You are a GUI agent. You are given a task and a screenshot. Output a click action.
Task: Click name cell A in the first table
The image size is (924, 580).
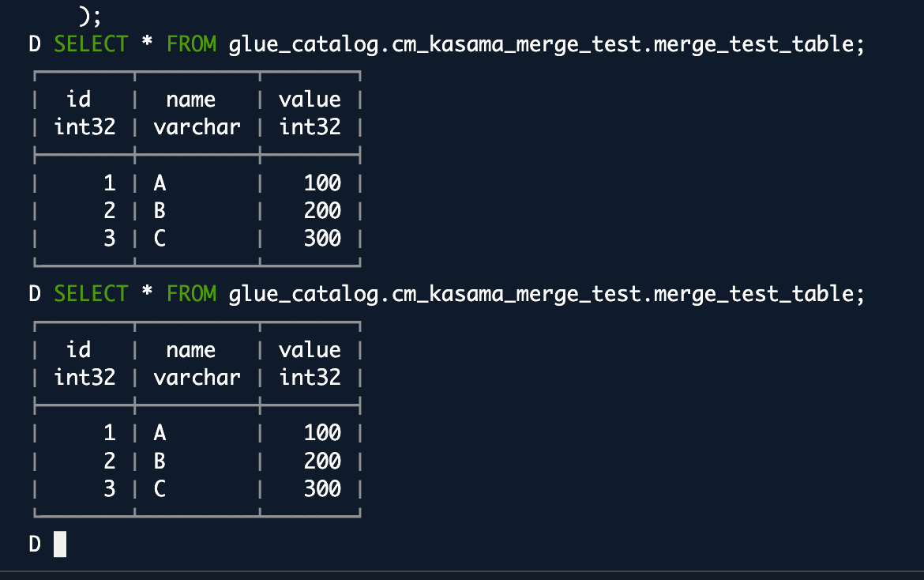pyautogui.click(x=160, y=183)
